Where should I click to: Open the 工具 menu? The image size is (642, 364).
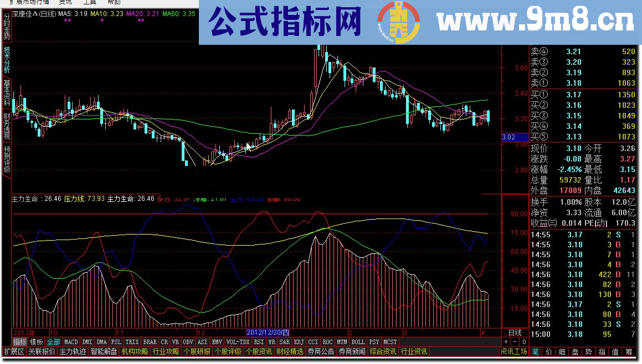point(90,2)
